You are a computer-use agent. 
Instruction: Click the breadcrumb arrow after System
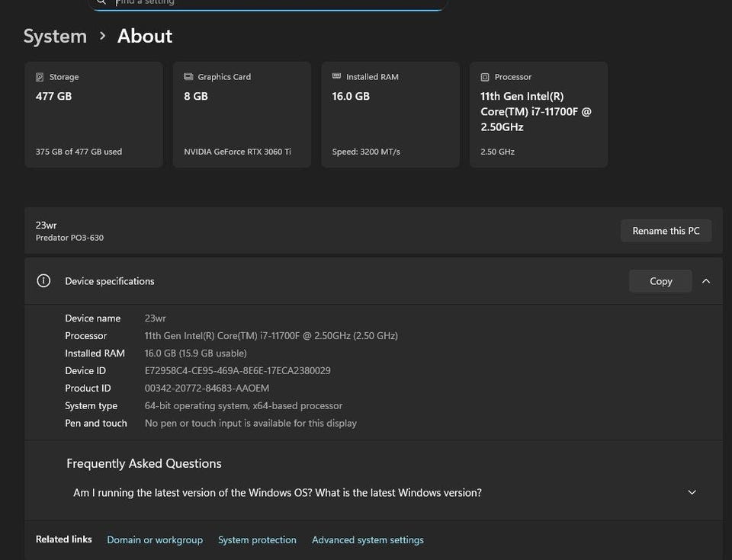[102, 36]
